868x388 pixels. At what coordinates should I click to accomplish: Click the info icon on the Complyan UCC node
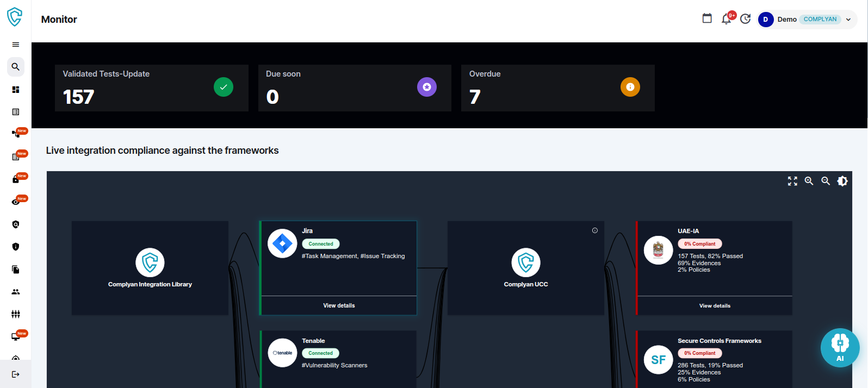click(x=595, y=230)
